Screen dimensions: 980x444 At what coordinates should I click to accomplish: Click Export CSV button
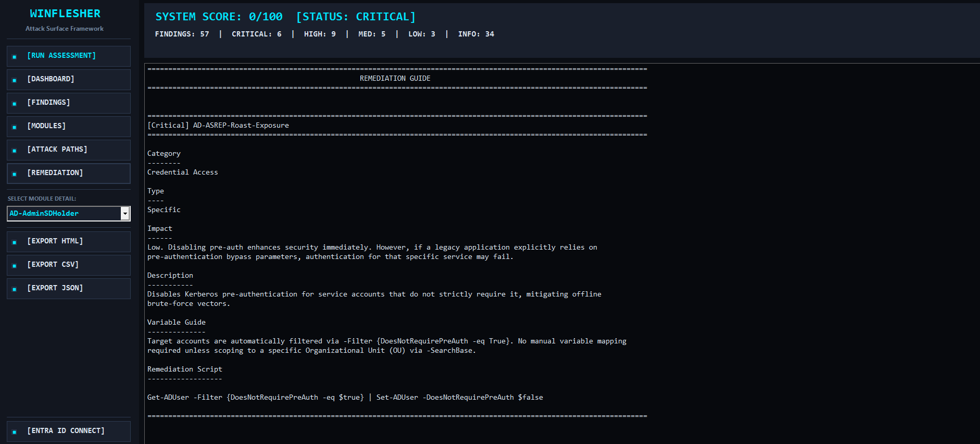point(69,265)
